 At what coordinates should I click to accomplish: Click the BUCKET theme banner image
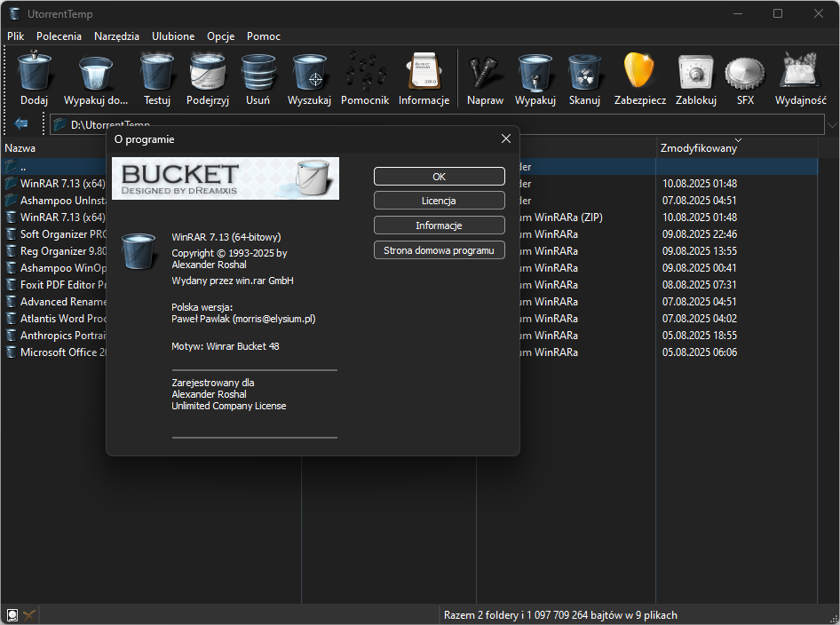(226, 178)
